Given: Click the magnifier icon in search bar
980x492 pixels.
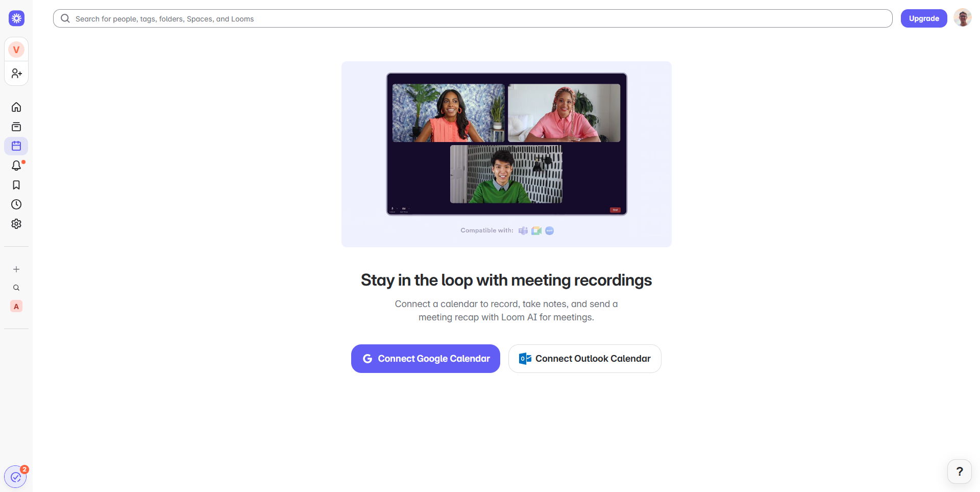Looking at the screenshot, I should (x=65, y=18).
